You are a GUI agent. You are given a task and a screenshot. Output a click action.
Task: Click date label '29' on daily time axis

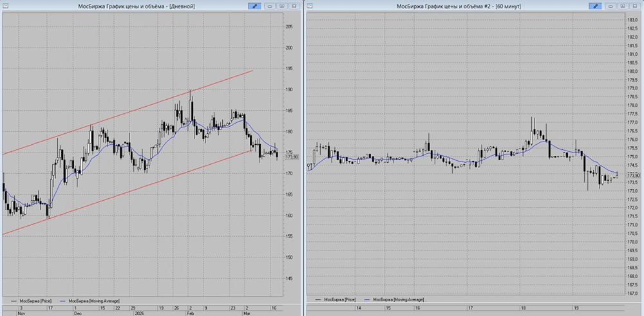click(133, 308)
